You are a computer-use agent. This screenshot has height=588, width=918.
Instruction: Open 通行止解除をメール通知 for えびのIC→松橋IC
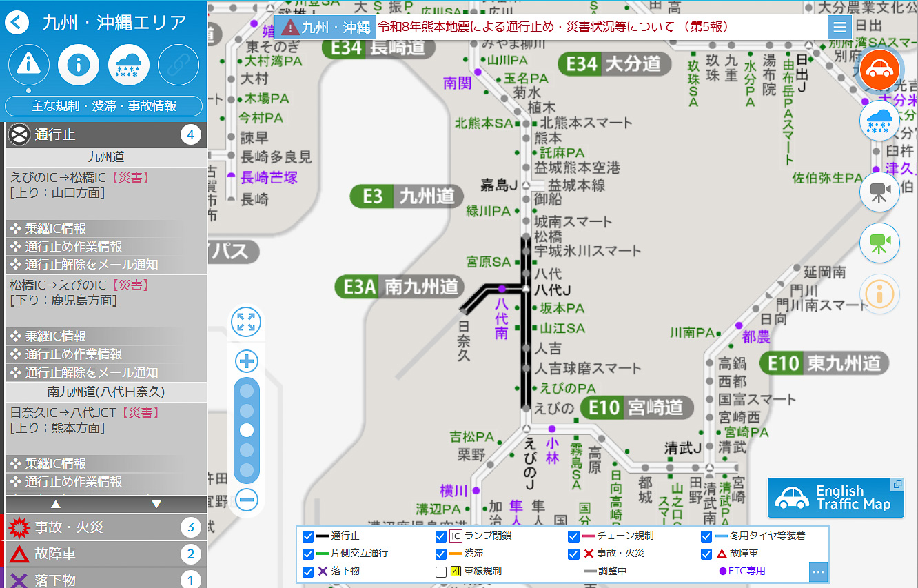[x=106, y=264]
